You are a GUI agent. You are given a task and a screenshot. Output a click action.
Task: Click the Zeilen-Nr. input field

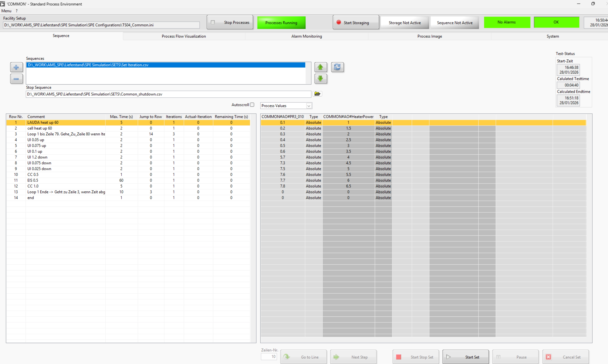pos(269,356)
